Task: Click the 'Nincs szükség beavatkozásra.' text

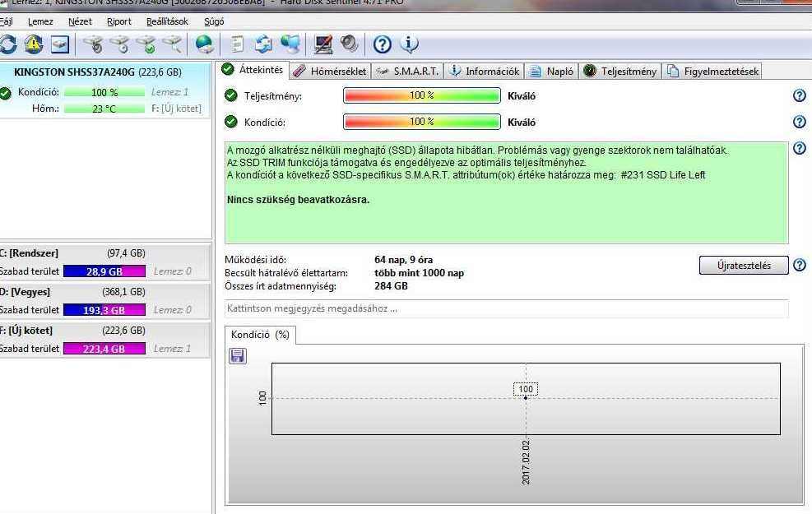Action: pyautogui.click(x=299, y=199)
